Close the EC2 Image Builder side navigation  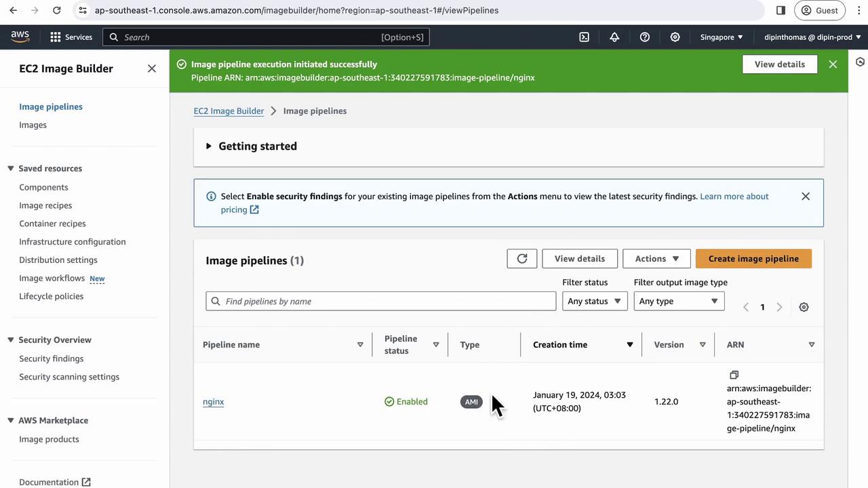tap(152, 68)
